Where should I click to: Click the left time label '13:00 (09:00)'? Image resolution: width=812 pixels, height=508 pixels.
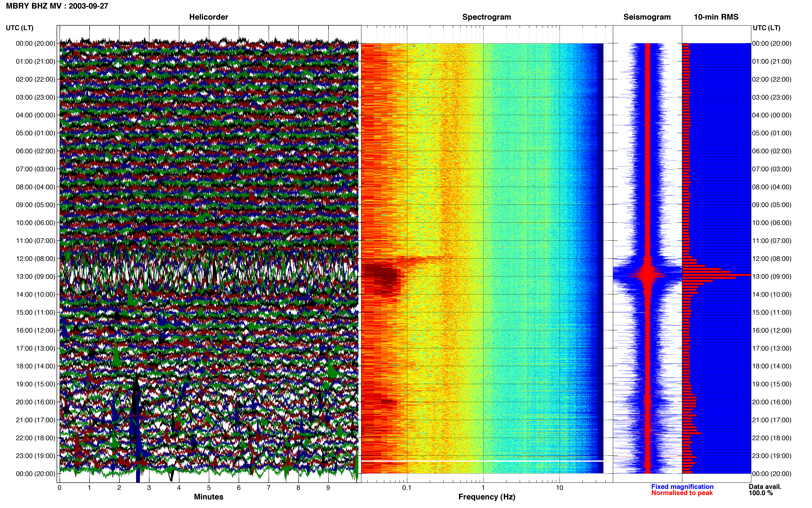coord(35,277)
